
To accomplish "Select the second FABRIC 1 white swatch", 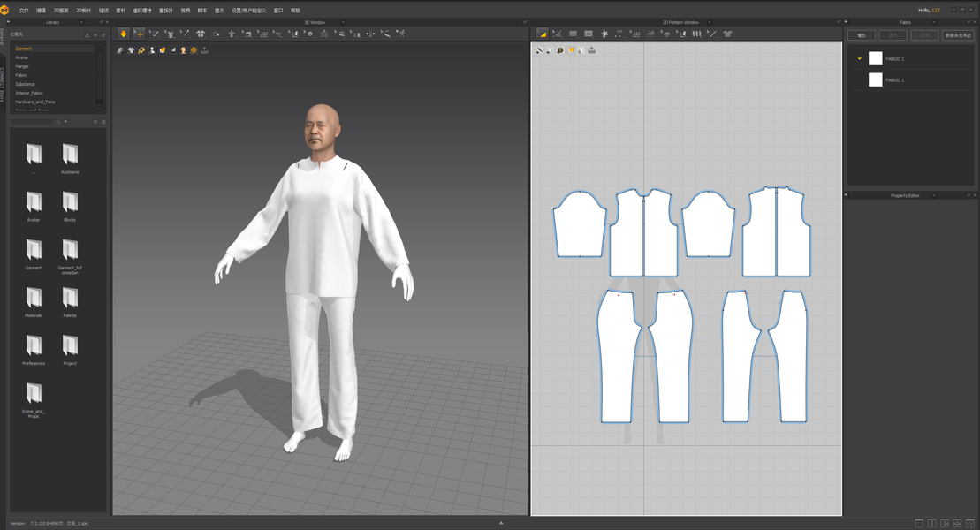I will click(x=875, y=80).
